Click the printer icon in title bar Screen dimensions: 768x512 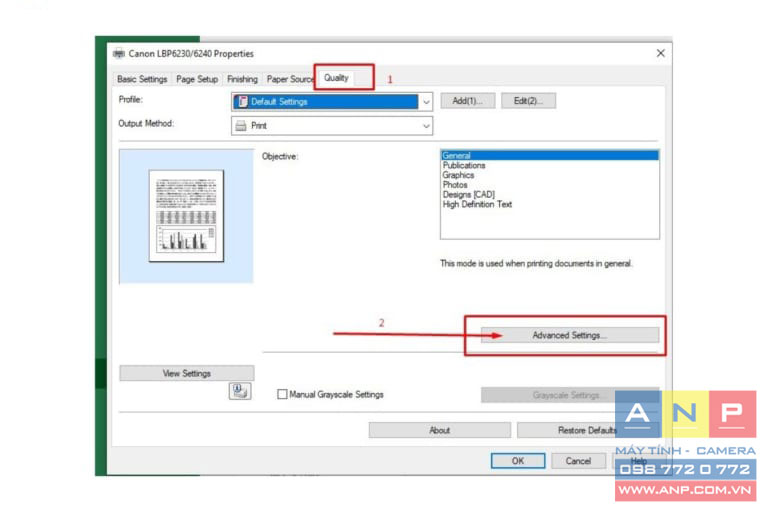coord(119,53)
